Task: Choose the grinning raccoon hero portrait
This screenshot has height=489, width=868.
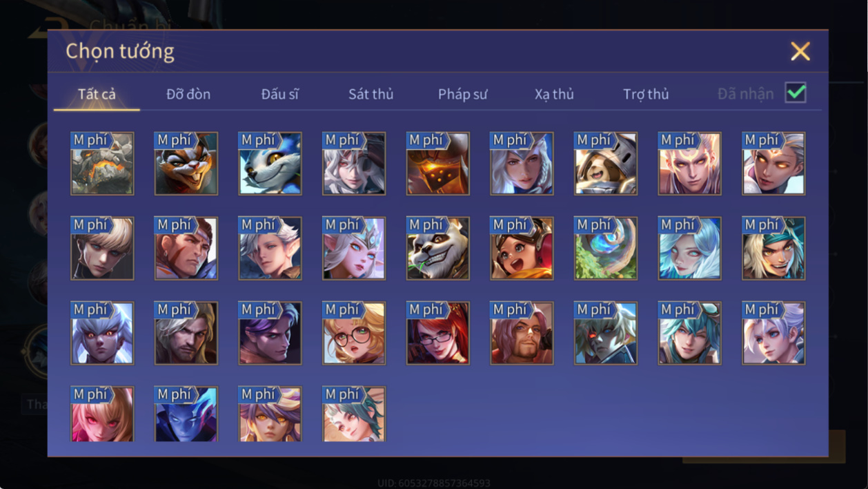Action: 186,163
